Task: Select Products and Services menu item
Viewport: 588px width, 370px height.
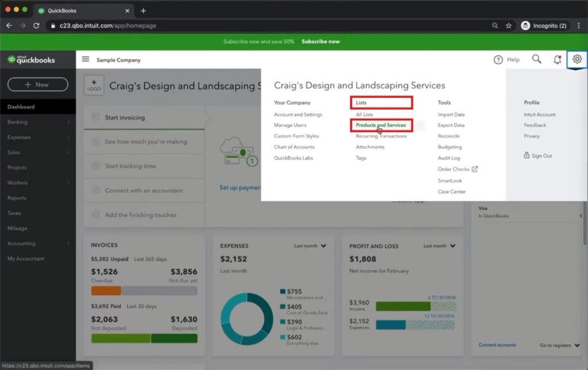Action: pyautogui.click(x=380, y=125)
